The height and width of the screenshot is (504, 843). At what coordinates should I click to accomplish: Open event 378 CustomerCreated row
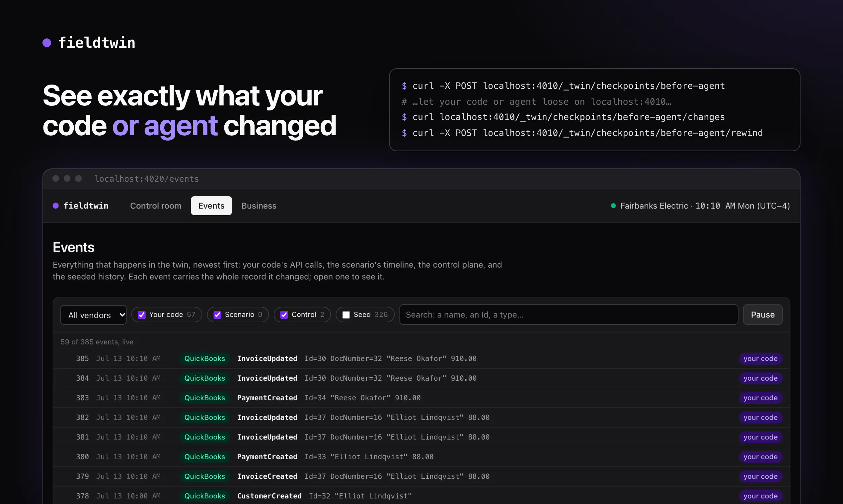[x=421, y=496]
